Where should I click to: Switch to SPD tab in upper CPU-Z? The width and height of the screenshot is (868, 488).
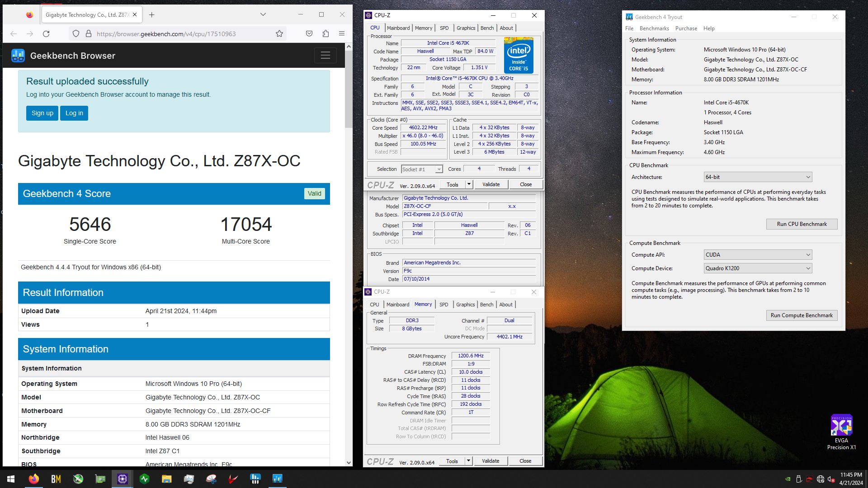(444, 28)
